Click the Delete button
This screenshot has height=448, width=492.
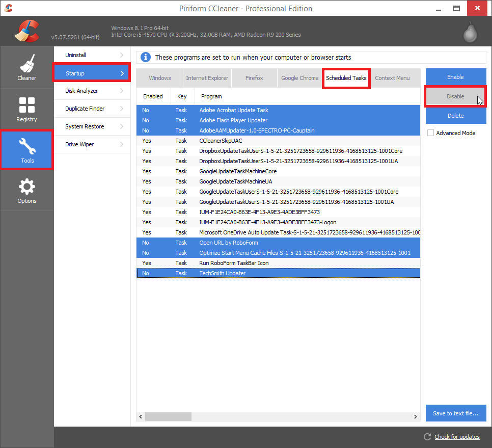tap(456, 116)
